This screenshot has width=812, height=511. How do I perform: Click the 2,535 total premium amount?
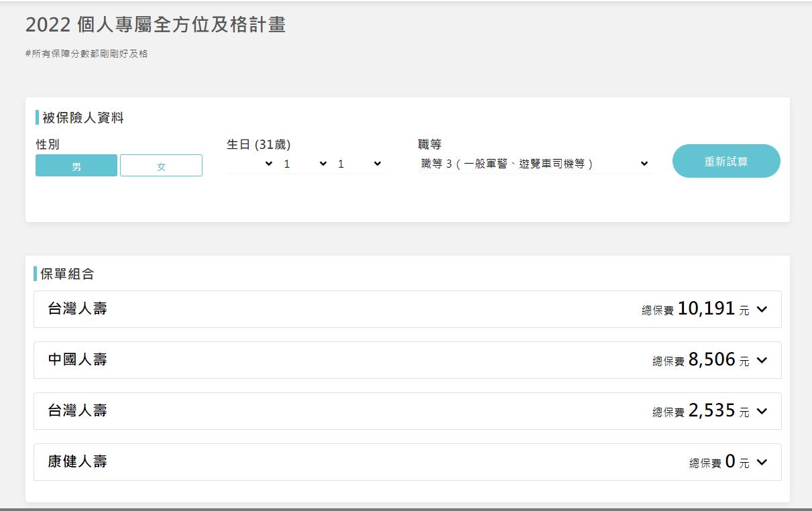[x=712, y=410]
